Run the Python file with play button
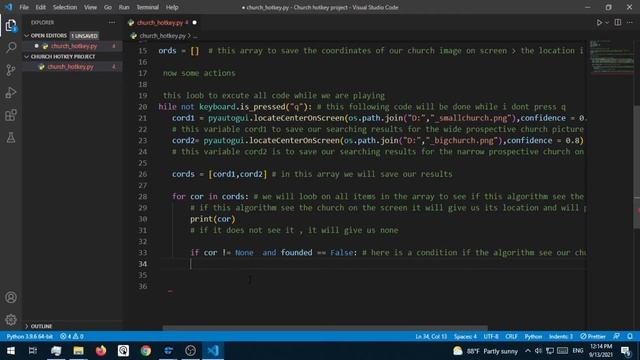Image resolution: width=640 pixels, height=360 pixels. click(x=599, y=22)
